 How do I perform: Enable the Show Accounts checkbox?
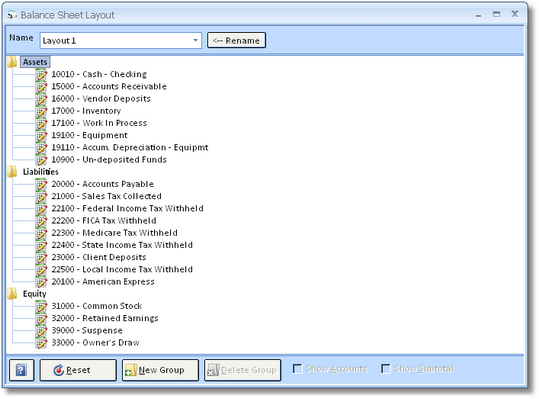coord(297,369)
